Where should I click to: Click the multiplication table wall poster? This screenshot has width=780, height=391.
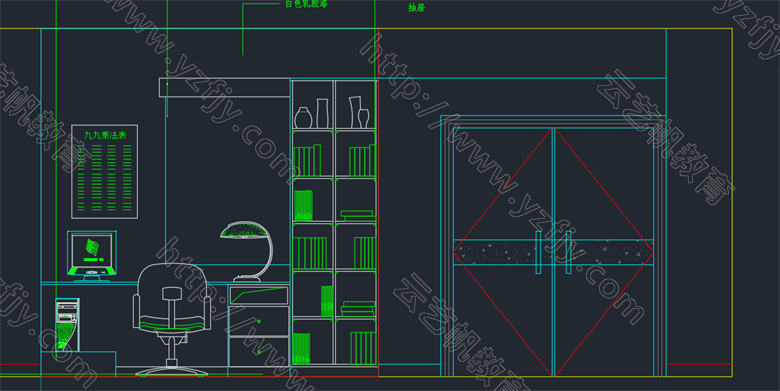[104, 172]
